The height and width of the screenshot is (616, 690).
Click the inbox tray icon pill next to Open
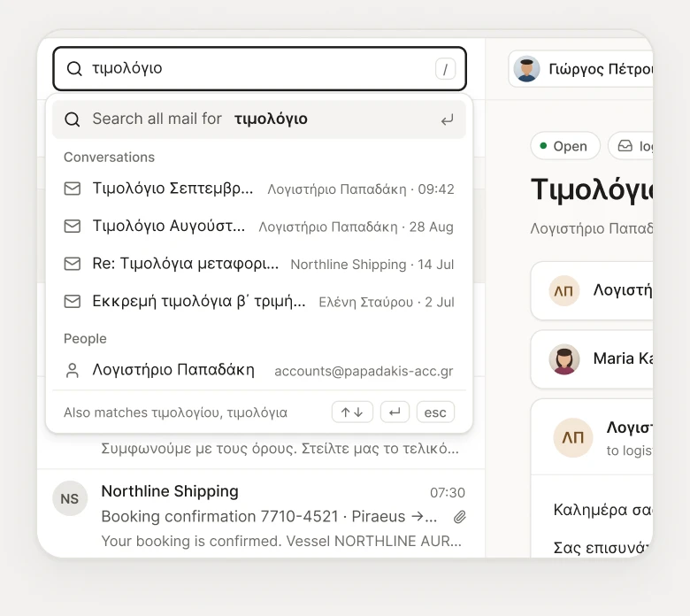(631, 146)
